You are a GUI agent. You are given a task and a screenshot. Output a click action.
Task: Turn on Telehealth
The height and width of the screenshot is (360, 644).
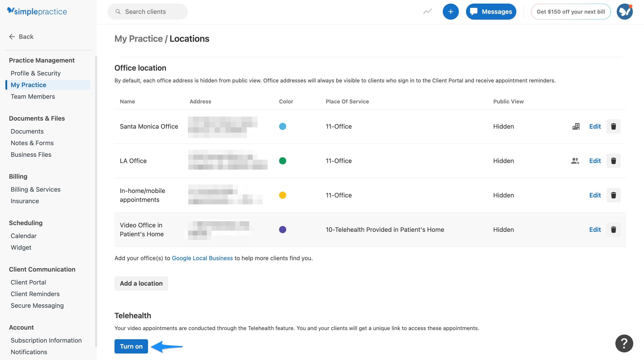click(x=131, y=346)
